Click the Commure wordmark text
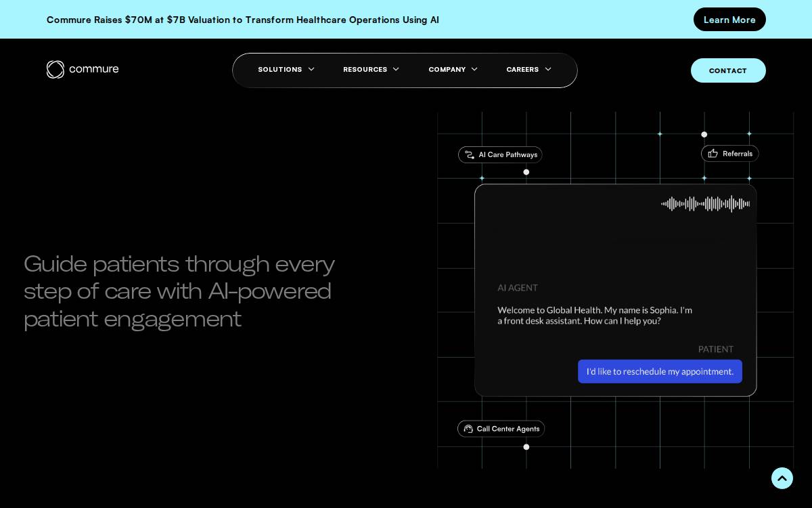812x508 pixels. [x=93, y=69]
